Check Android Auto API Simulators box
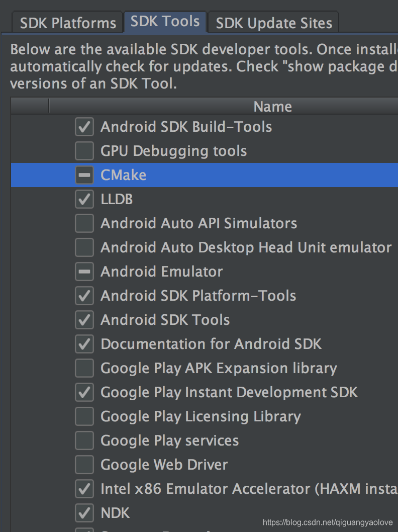The height and width of the screenshot is (532, 398). (84, 223)
